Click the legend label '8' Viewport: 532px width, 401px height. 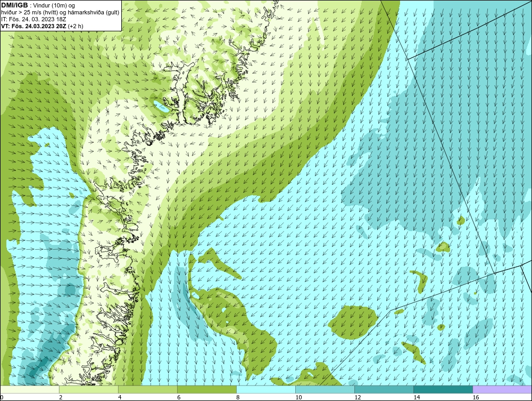238,397
